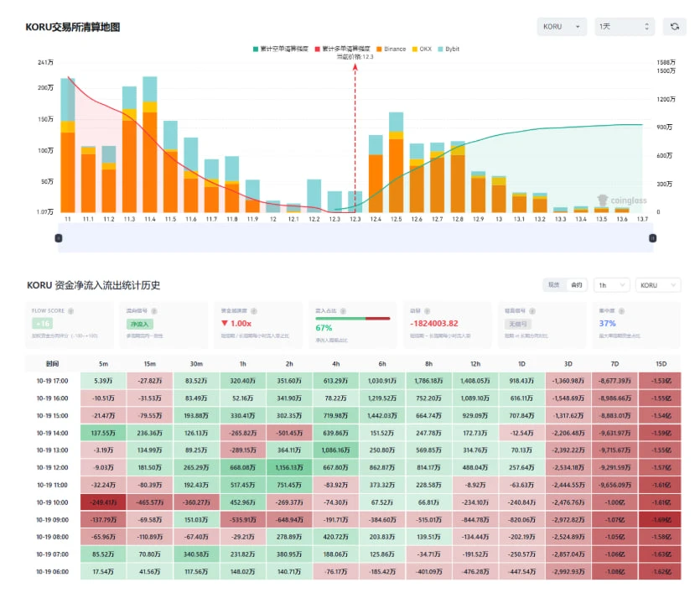
Task: Click the 37% concentration value
Action: [x=607, y=323]
